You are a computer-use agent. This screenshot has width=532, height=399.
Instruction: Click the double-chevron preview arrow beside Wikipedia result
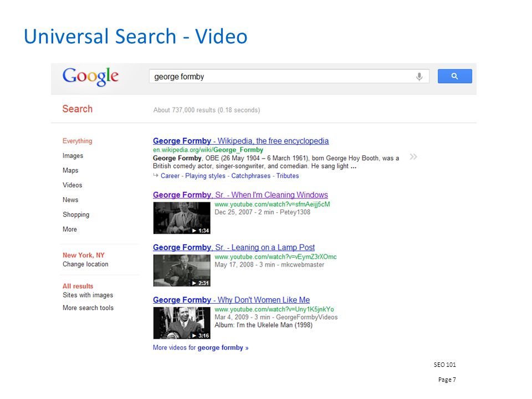point(413,157)
